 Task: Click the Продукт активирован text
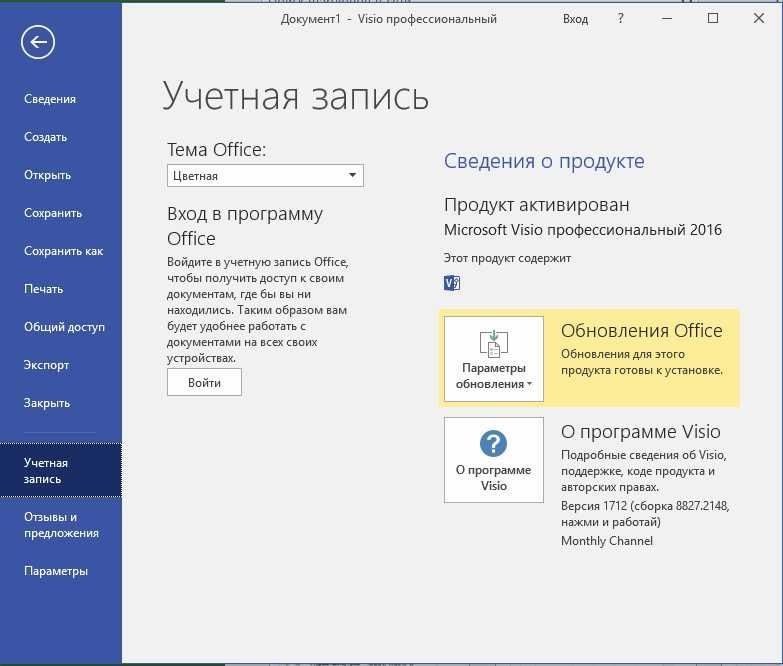click(x=537, y=205)
